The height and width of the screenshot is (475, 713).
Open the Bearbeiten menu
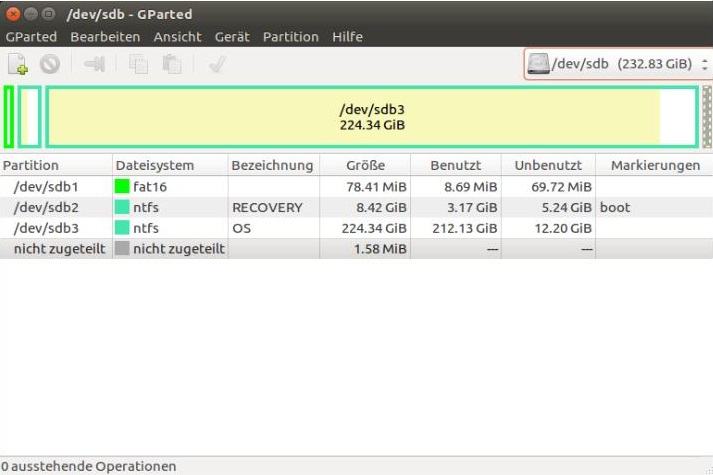[x=105, y=37]
